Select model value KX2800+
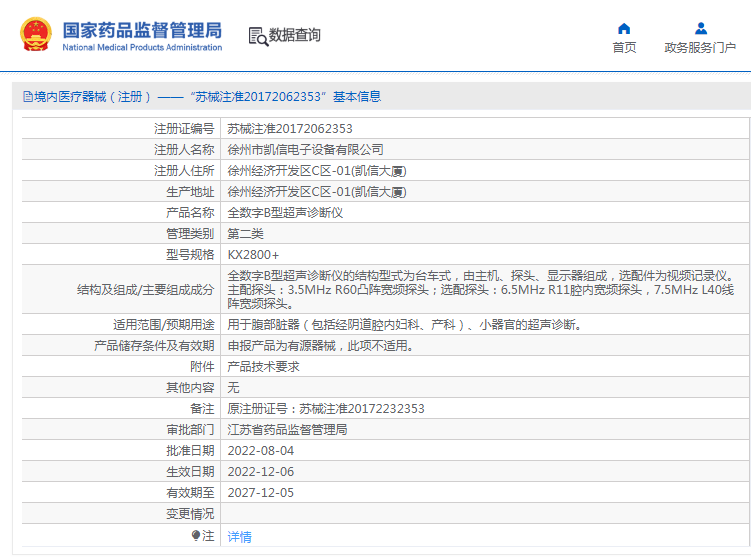751x560 pixels. (x=253, y=255)
